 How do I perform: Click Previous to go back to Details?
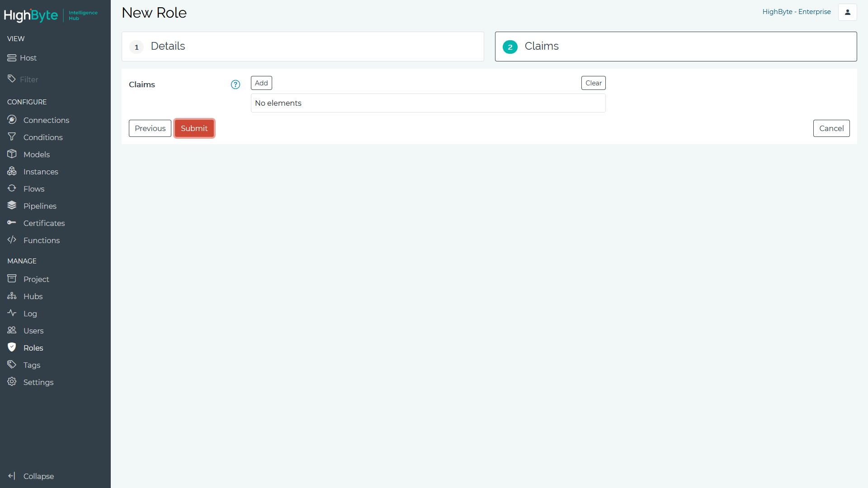coord(150,128)
